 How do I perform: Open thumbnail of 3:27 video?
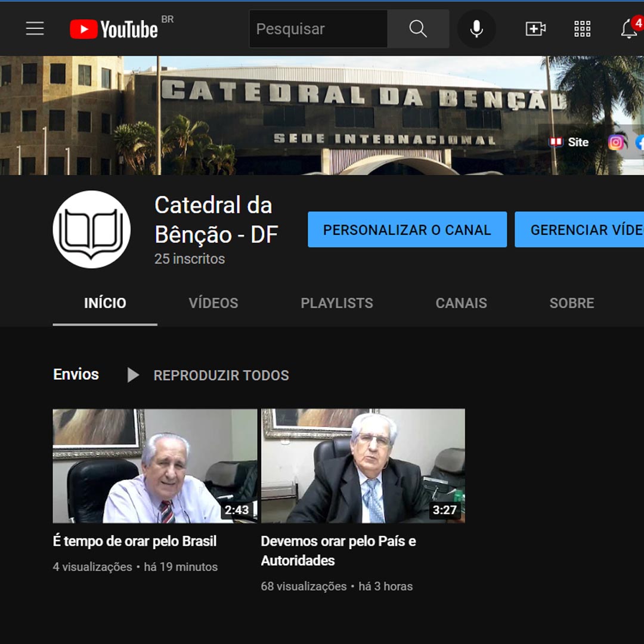click(363, 466)
